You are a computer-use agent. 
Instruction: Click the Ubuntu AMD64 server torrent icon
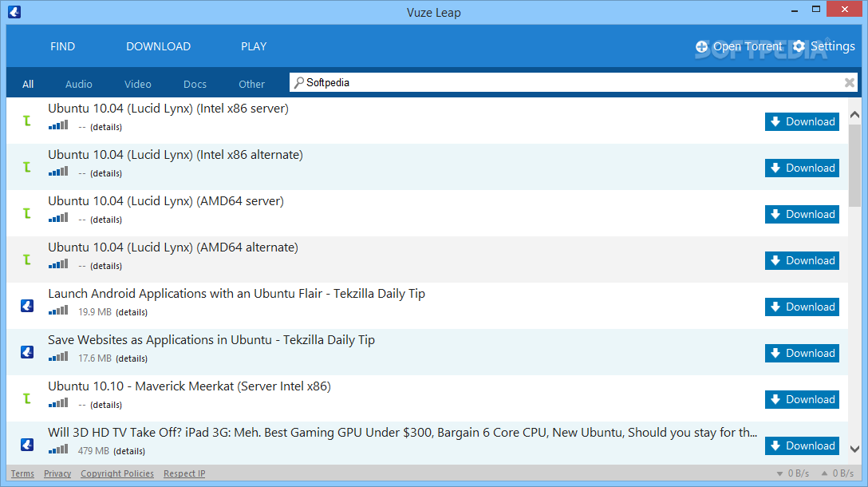coord(26,213)
